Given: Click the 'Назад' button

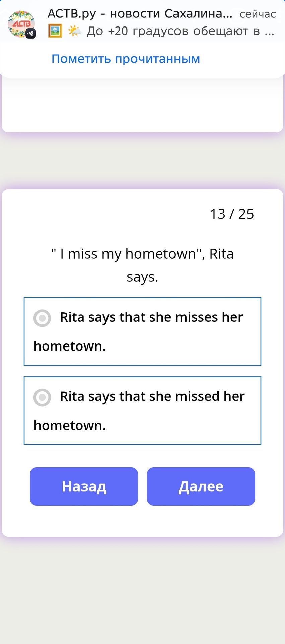Looking at the screenshot, I should click(x=84, y=486).
